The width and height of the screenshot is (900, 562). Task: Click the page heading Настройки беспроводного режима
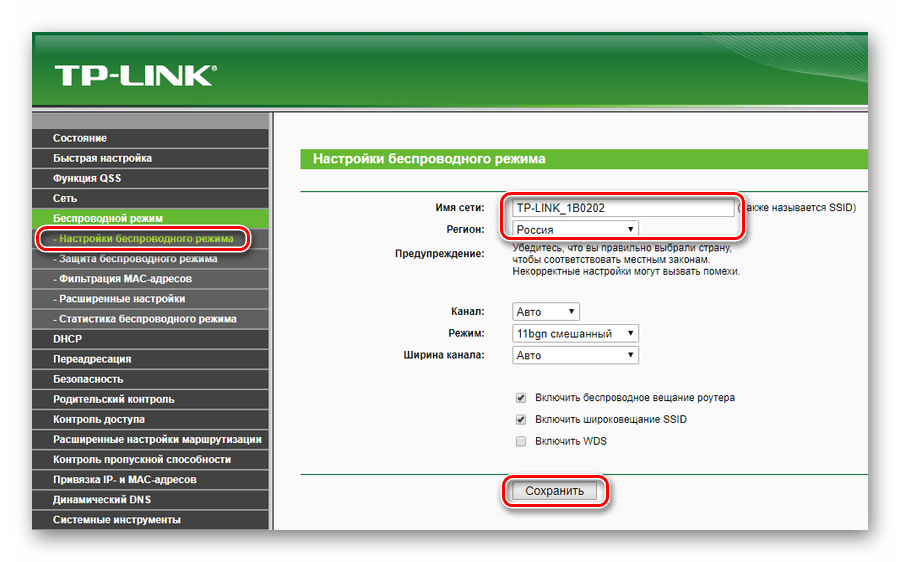point(429,159)
